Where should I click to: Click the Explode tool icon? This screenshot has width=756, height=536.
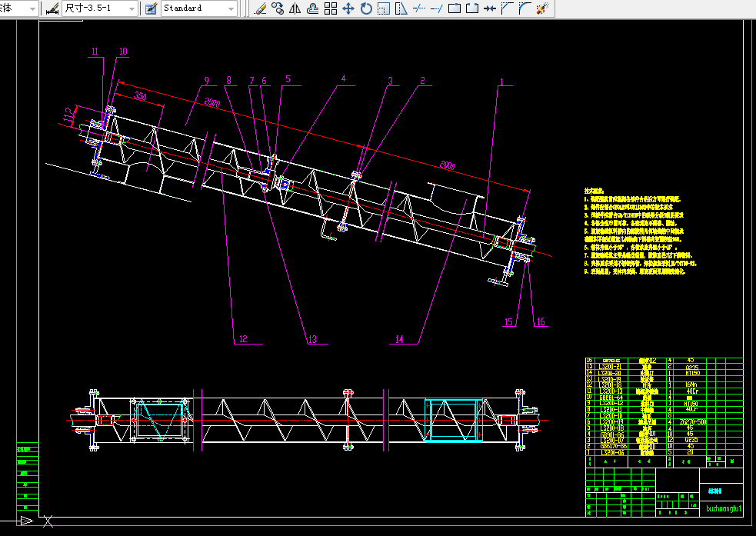(542, 8)
